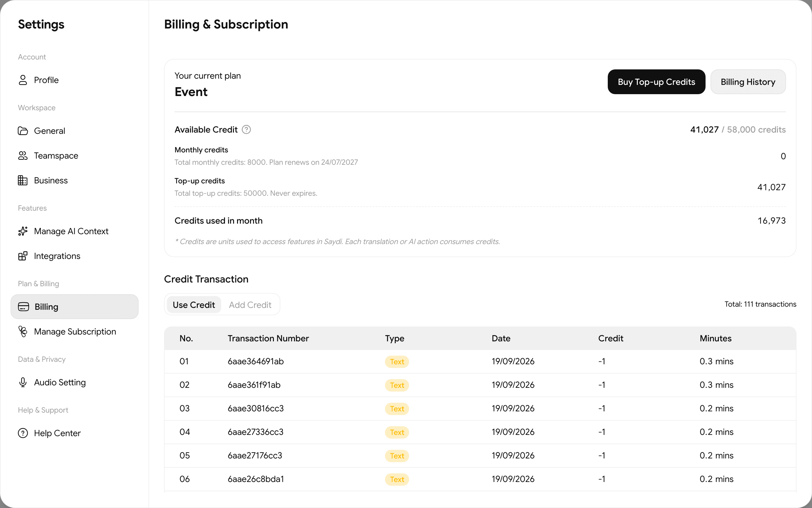Select the Manage AI Context label

click(x=71, y=231)
